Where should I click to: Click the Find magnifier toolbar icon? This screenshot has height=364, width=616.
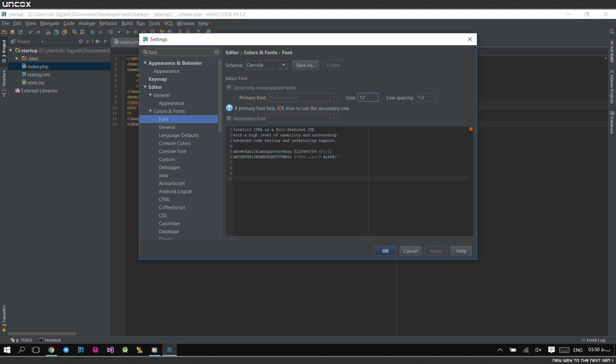(74, 32)
